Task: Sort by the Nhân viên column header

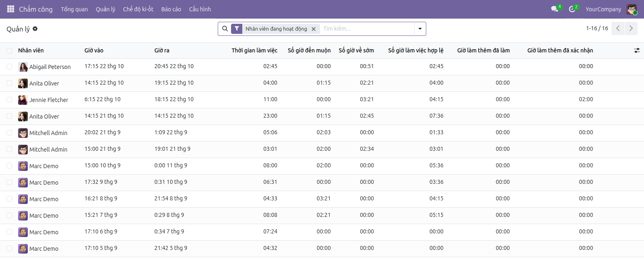Action: tap(31, 50)
